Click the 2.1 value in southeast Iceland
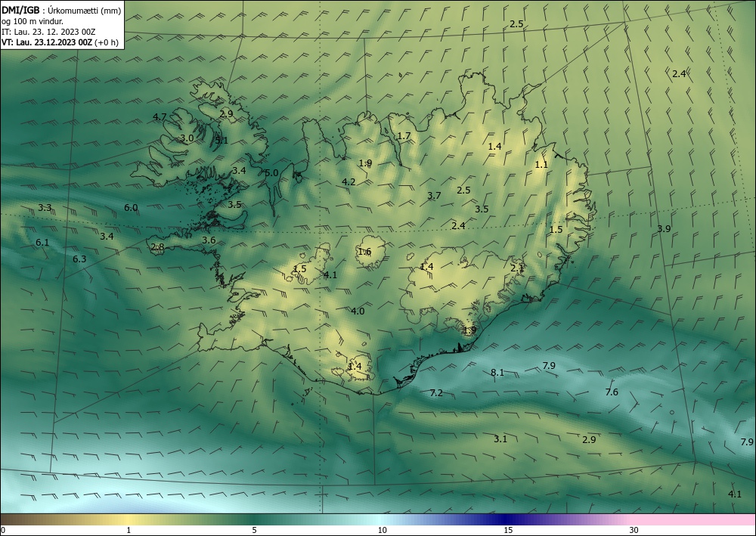Screen dimensions: 756x536 point(517,268)
